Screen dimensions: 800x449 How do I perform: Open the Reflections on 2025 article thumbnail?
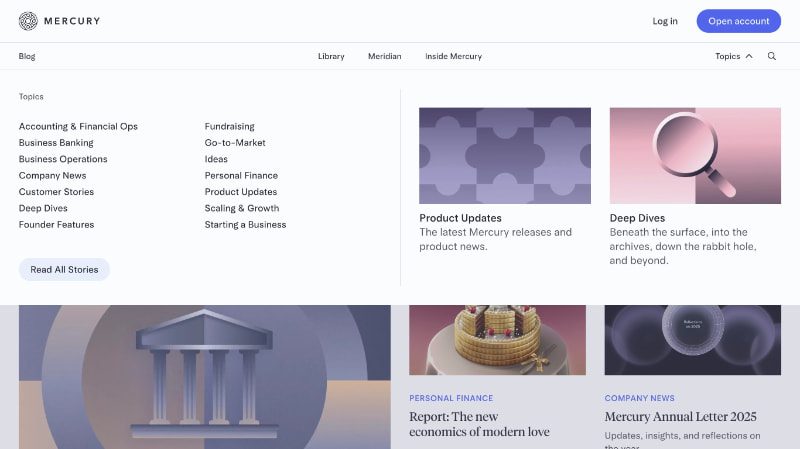click(x=693, y=340)
